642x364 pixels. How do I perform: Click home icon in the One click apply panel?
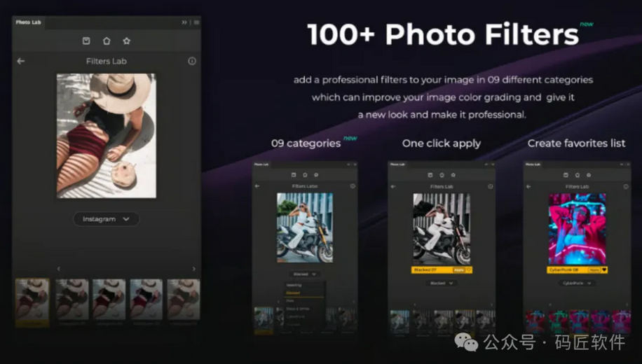[x=442, y=175]
